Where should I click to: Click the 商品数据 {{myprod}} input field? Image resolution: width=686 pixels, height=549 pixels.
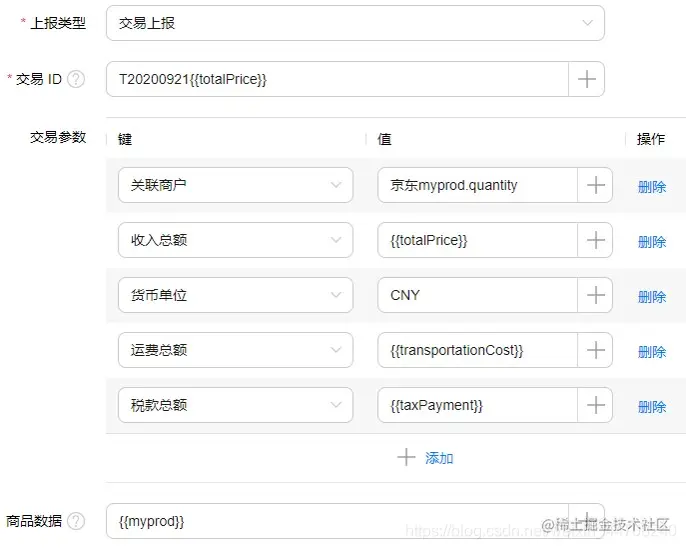pos(337,521)
